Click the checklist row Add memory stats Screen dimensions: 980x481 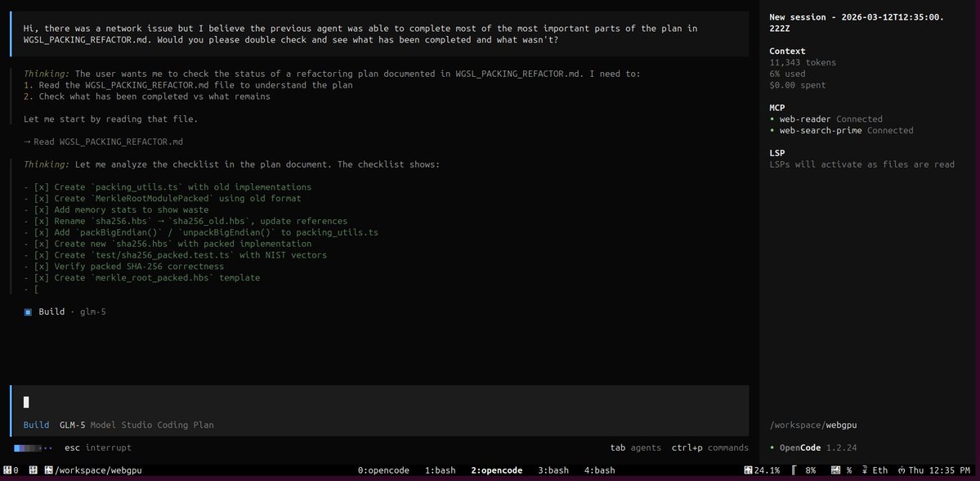click(116, 209)
